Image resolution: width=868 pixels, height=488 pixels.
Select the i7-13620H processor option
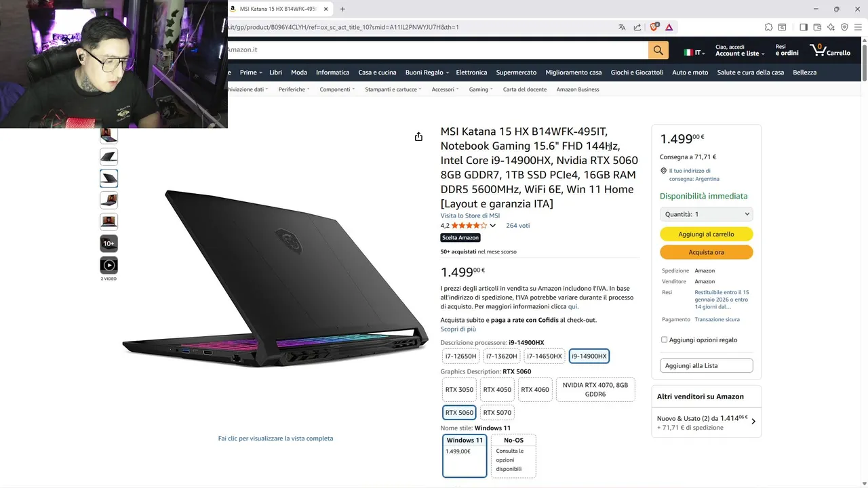click(501, 356)
